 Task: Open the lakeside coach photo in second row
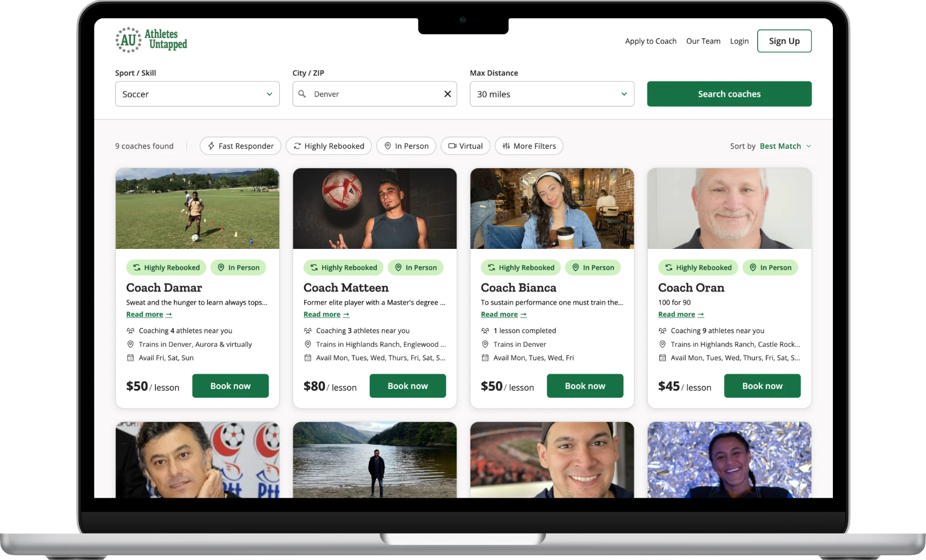tap(375, 460)
